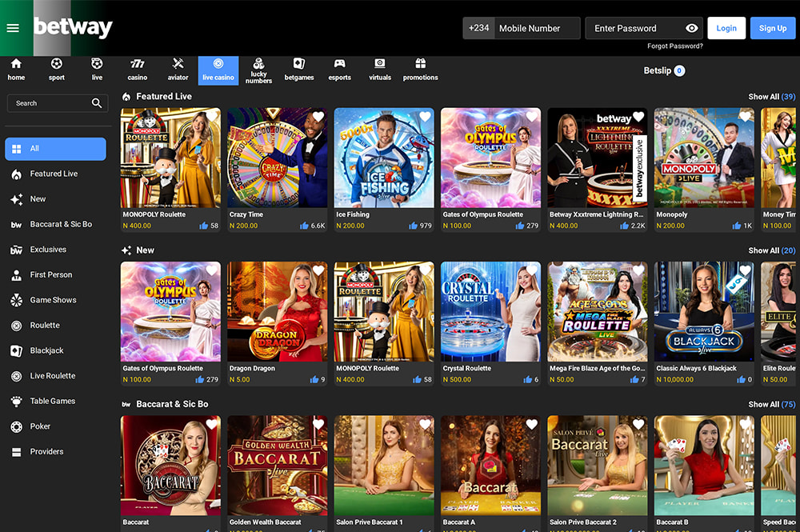Open Ice Fishing game thumbnail
800x532 pixels.
(x=384, y=158)
